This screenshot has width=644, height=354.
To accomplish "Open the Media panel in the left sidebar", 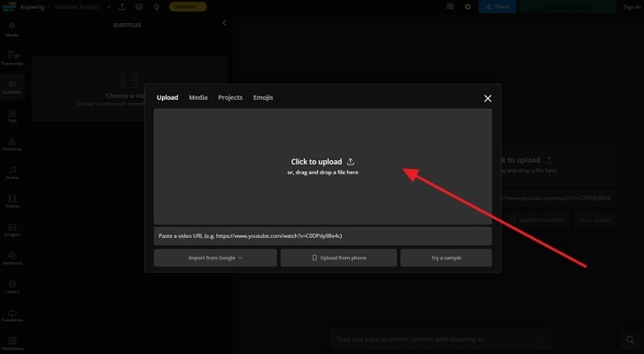I will pyautogui.click(x=12, y=29).
